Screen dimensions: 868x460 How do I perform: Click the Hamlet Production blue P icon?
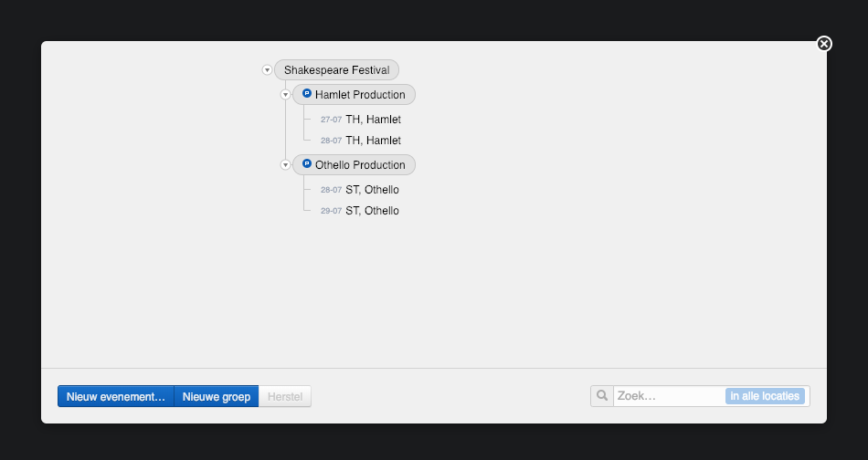[x=307, y=94]
